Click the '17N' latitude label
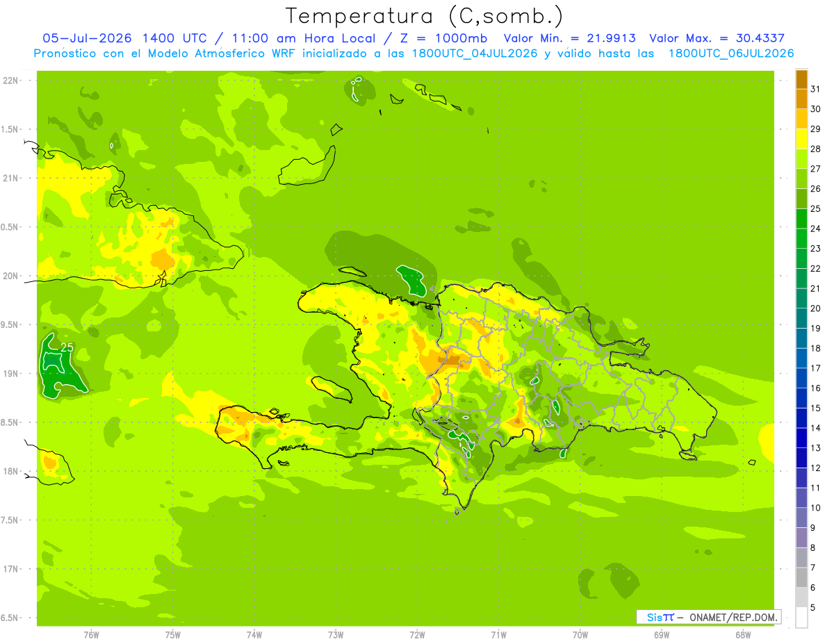Screen dimensions: 834x644 (x=10, y=569)
